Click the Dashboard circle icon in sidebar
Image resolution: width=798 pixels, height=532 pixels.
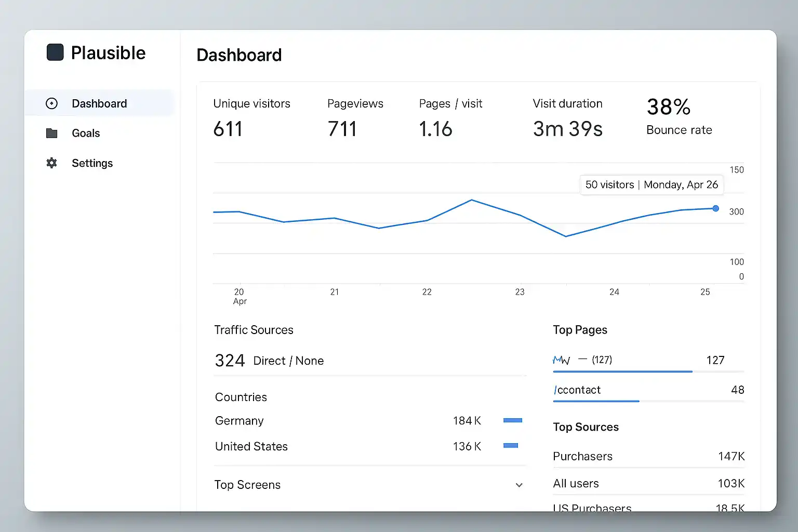click(52, 103)
